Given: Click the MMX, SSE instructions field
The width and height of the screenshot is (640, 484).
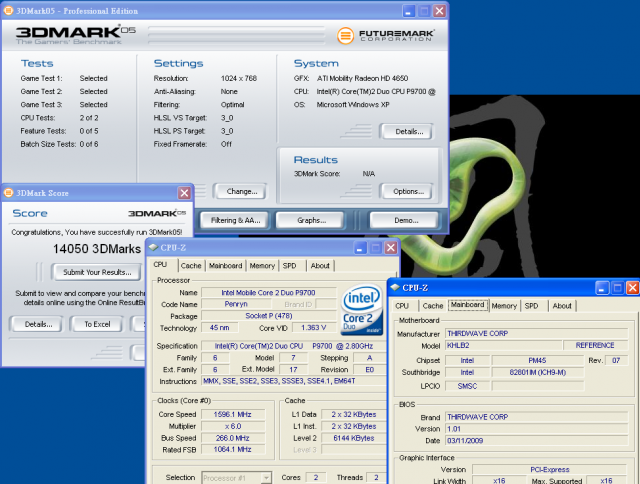Looking at the screenshot, I should coord(294,381).
